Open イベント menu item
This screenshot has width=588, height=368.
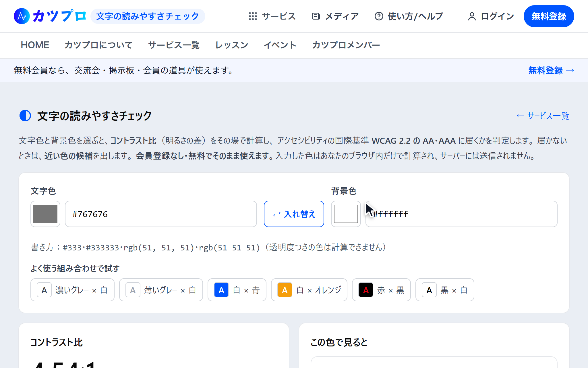(280, 45)
